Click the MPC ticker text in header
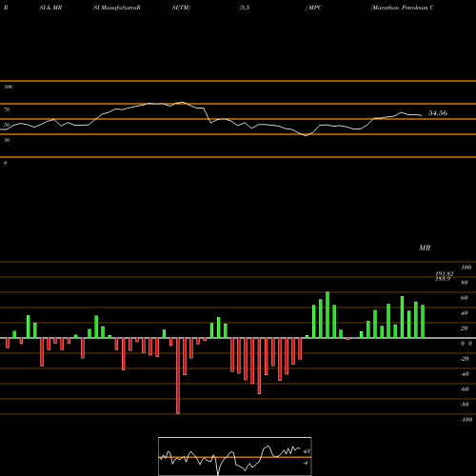The image size is (476, 476). 315,8
